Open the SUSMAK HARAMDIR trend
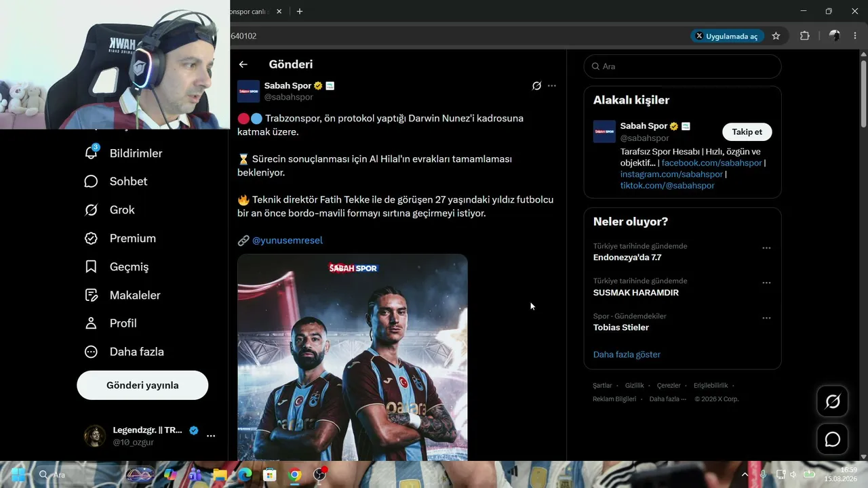This screenshot has width=868, height=488. (x=636, y=293)
